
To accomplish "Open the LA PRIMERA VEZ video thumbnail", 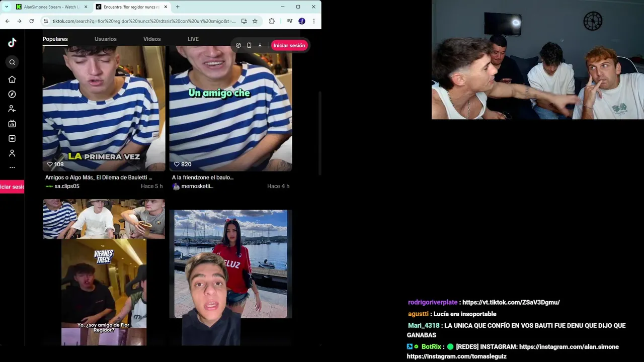I will tap(104, 109).
